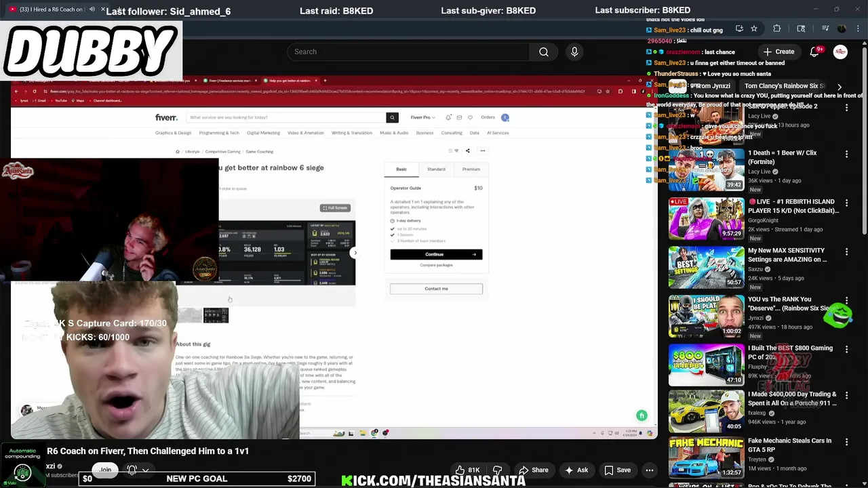The image size is (868, 488).
Task: Click the Share button under the video
Action: (534, 470)
